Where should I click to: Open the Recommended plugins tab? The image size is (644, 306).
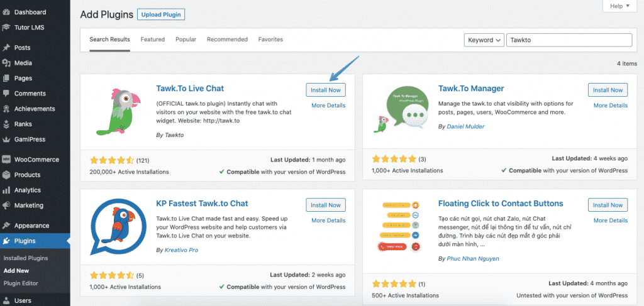pyautogui.click(x=227, y=40)
